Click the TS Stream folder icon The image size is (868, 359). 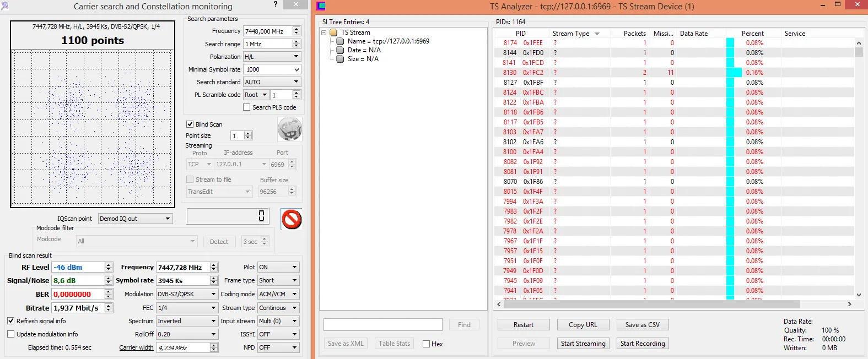click(333, 32)
